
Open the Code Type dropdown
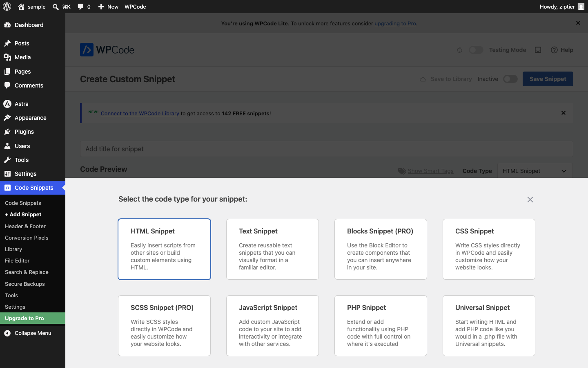pyautogui.click(x=535, y=171)
